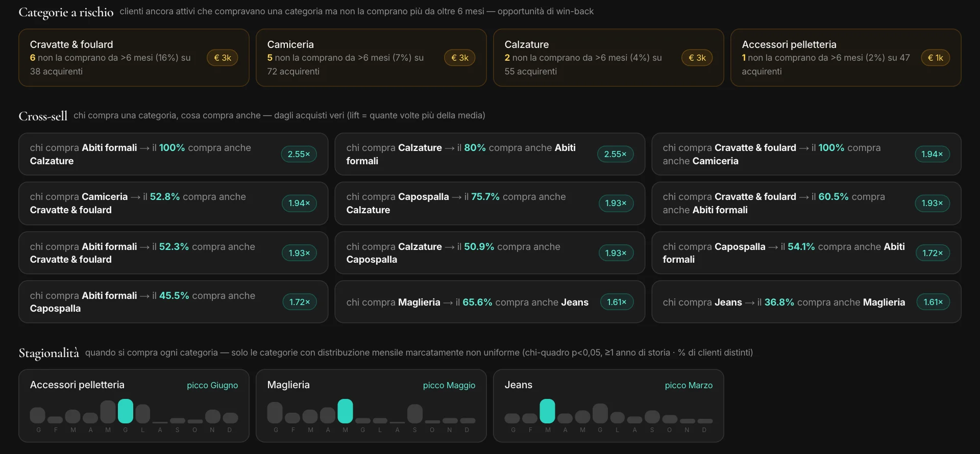Click the 100% figure in Abiti formali → Calzature
Image resolution: width=980 pixels, height=454 pixels.
[x=172, y=147]
